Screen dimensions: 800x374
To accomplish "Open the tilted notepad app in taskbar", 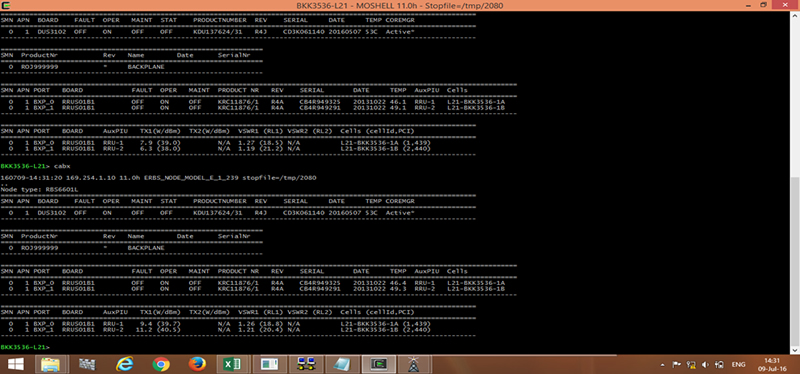I will (x=342, y=364).
